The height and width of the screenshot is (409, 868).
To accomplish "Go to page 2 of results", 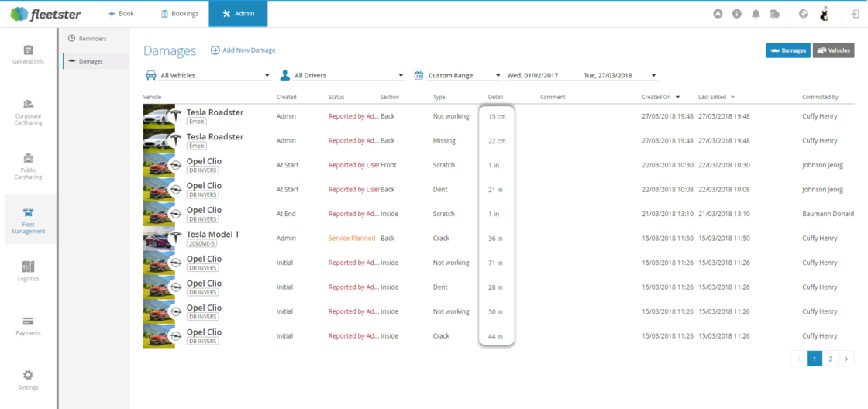I will [x=830, y=359].
